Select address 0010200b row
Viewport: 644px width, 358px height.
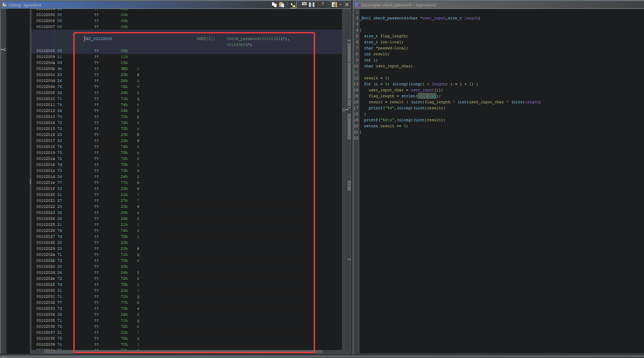point(46,69)
